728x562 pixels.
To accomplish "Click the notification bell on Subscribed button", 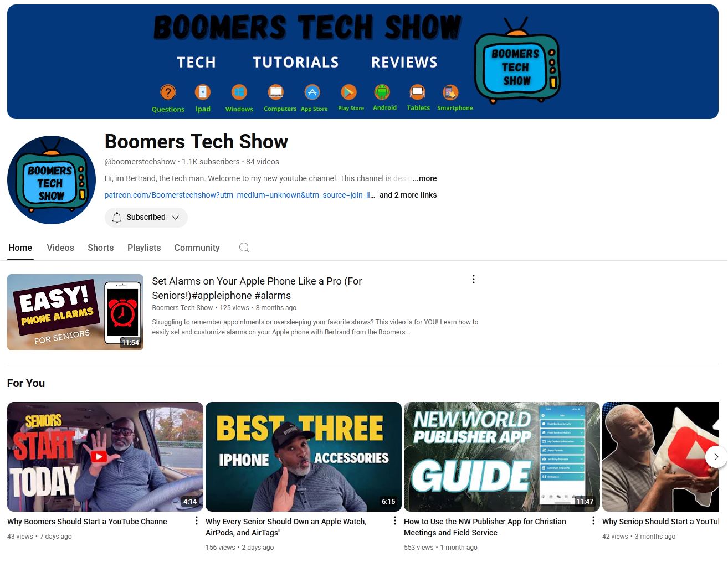I will [x=117, y=218].
